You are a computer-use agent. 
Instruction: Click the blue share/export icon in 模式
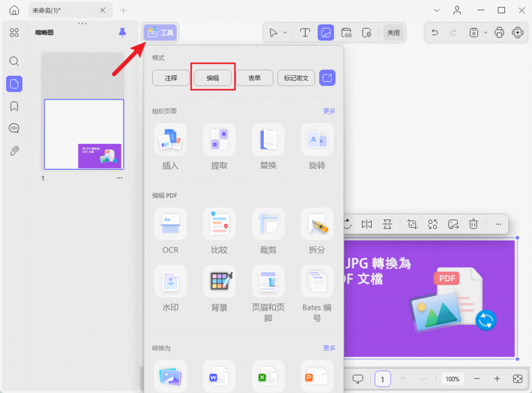coord(327,78)
